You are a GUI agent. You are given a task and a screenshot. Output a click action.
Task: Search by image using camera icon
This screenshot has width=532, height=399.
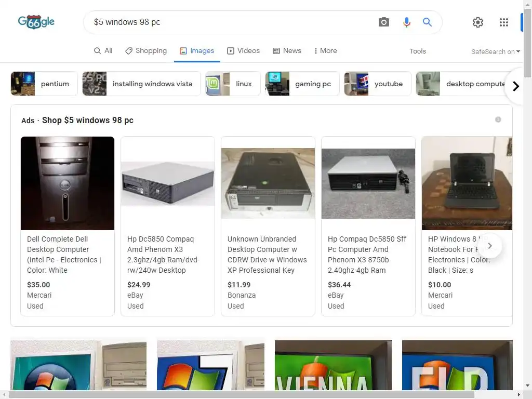click(x=384, y=22)
